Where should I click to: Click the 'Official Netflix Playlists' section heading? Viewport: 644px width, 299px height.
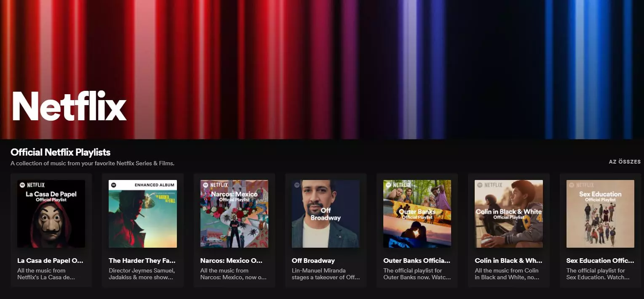(x=61, y=152)
